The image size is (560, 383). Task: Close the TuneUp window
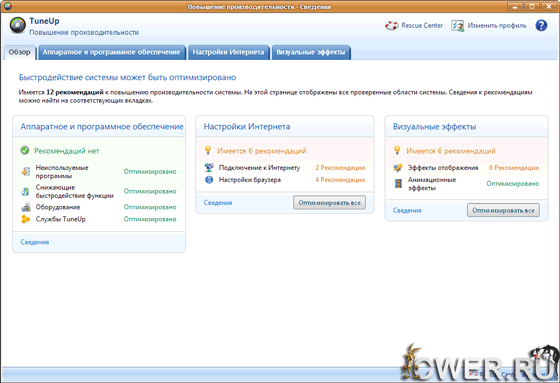pyautogui.click(x=549, y=6)
